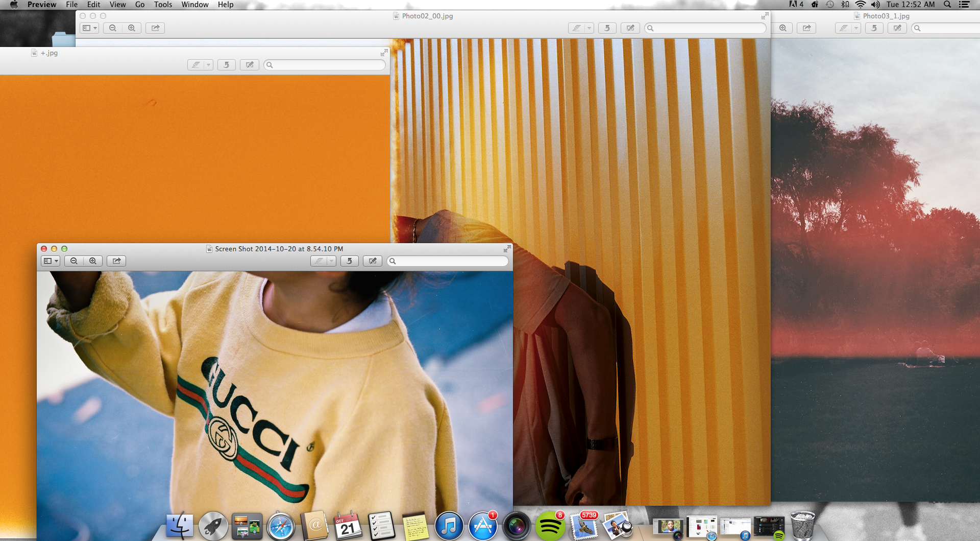
Task: Toggle full screen for Photo02_00.jpg window
Action: click(x=765, y=16)
